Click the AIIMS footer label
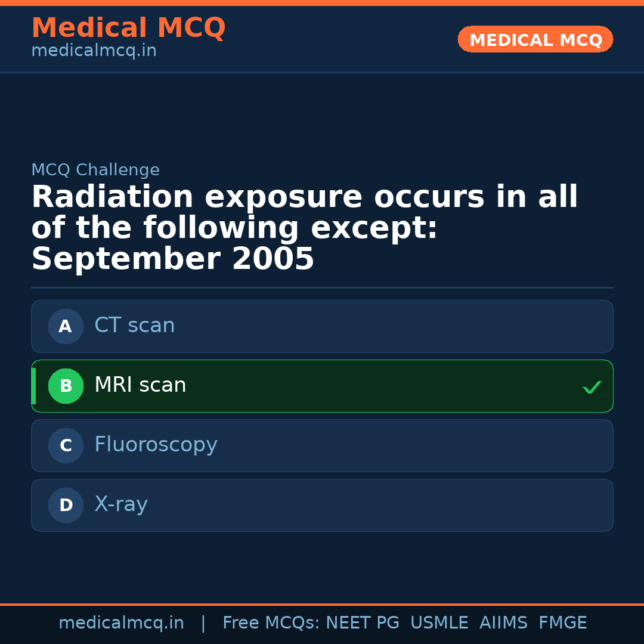644x644 pixels. 504,623
